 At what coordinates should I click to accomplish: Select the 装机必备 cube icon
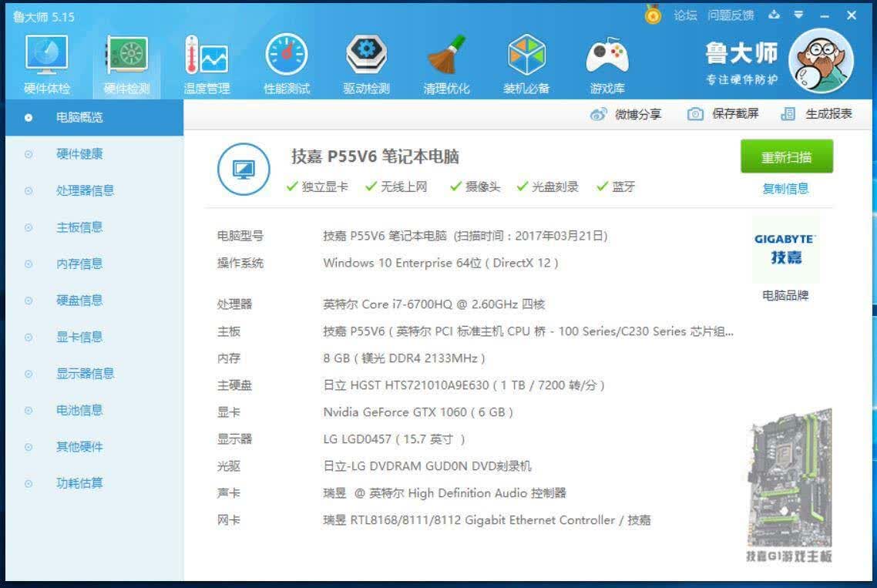[526, 55]
